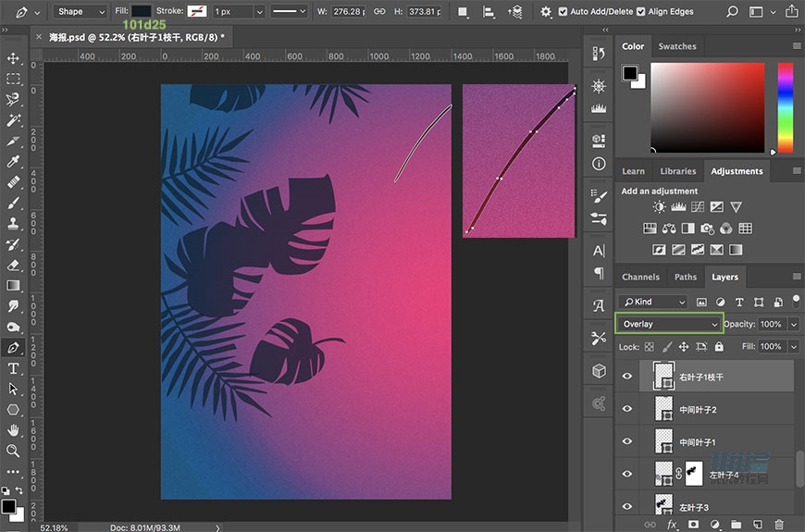805x532 pixels.
Task: Open the Shape tool mode dropdown
Action: (x=80, y=12)
